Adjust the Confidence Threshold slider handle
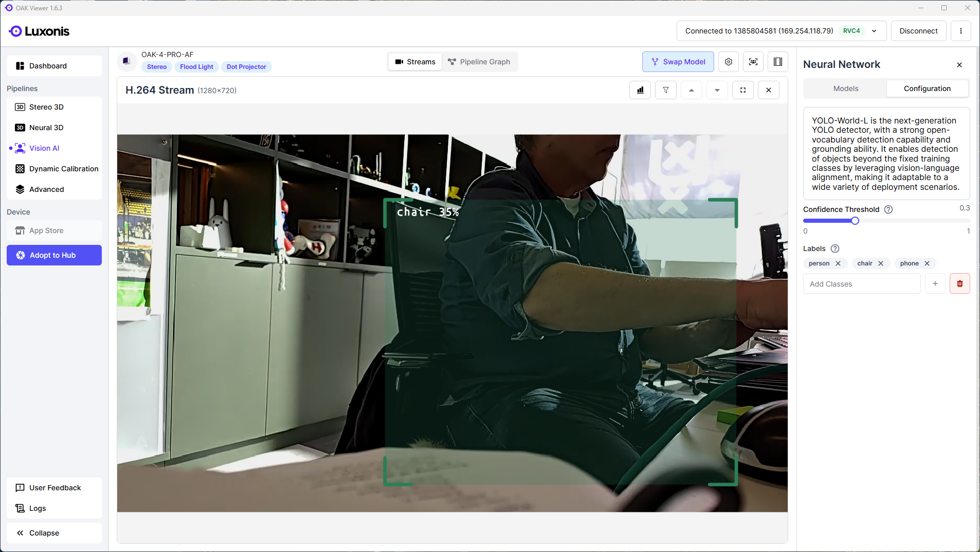 pos(855,221)
